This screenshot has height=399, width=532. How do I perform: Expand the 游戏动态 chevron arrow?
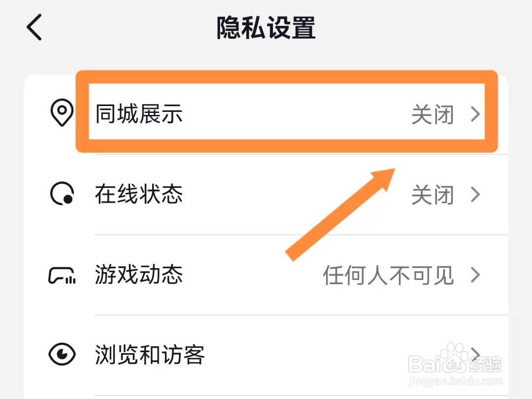pyautogui.click(x=475, y=275)
